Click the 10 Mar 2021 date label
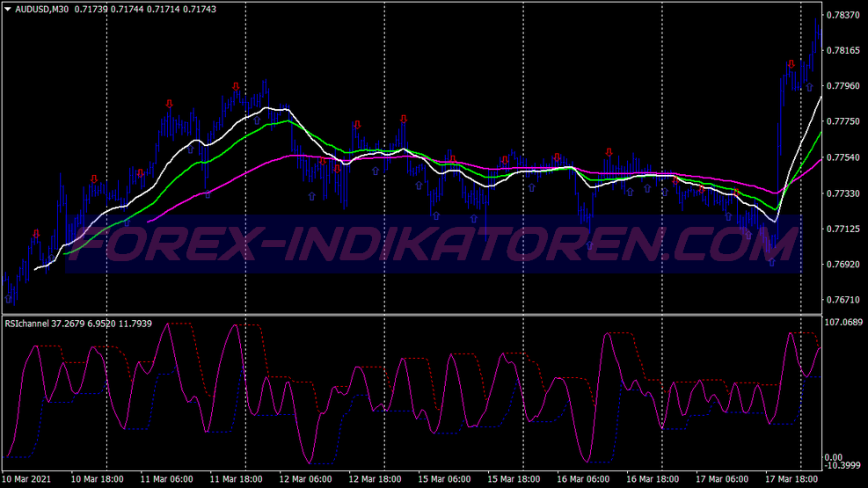This screenshot has height=488, width=868. (26, 479)
